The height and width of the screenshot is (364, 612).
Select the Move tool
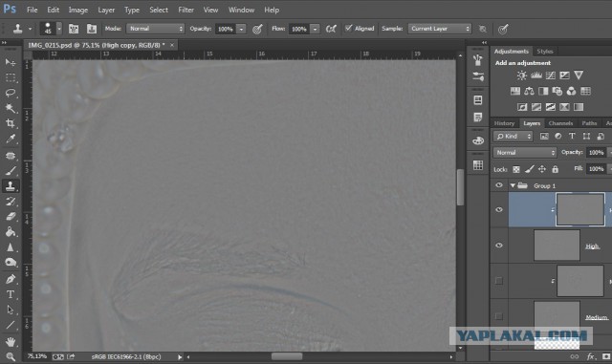pos(11,62)
